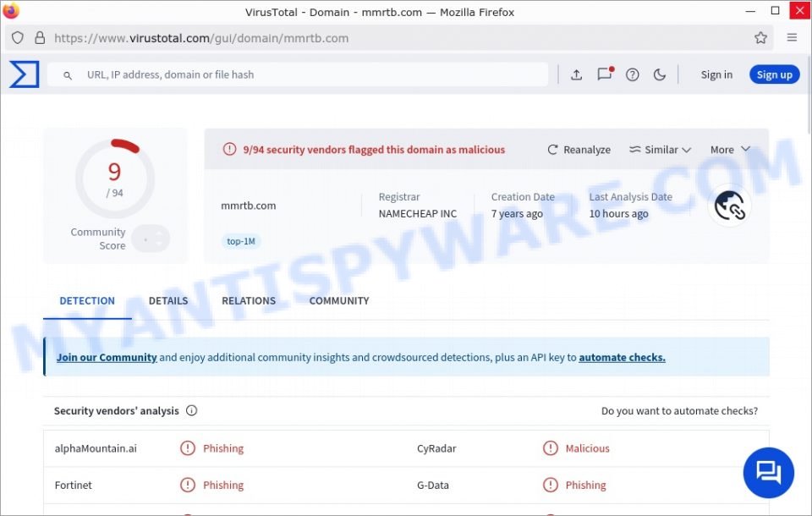This screenshot has width=812, height=516.
Task: Click the 7 years ago creation date
Action: 517,213
